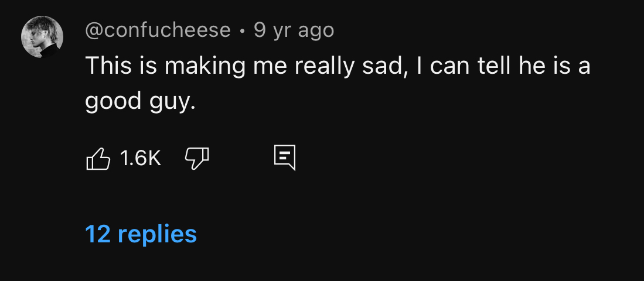Screen dimensions: 644x281
Task: Dislike the confucheese comment
Action: coord(197,157)
